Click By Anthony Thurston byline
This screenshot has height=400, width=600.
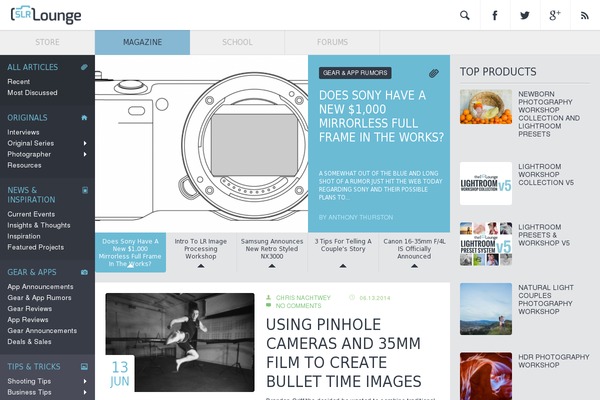click(356, 217)
